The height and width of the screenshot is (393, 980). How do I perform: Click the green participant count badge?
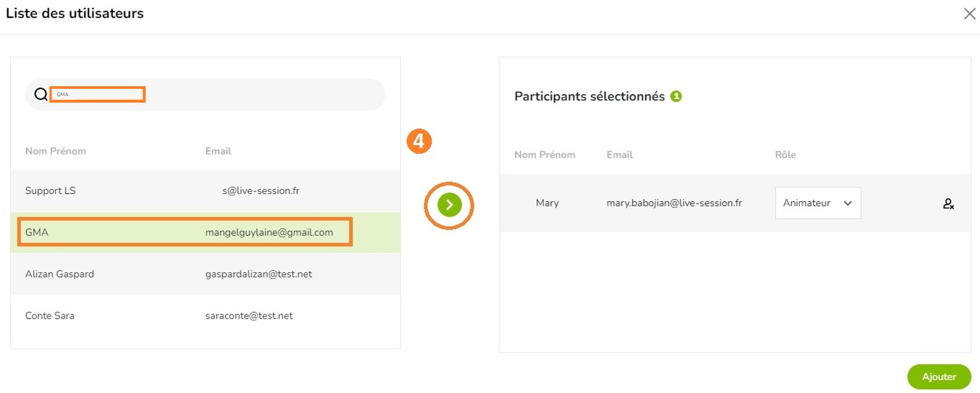coord(676,96)
